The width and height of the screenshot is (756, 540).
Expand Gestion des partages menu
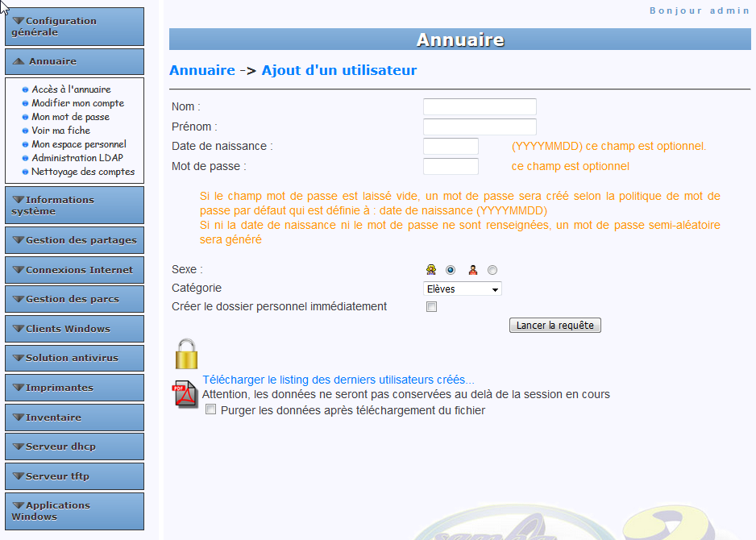point(75,240)
